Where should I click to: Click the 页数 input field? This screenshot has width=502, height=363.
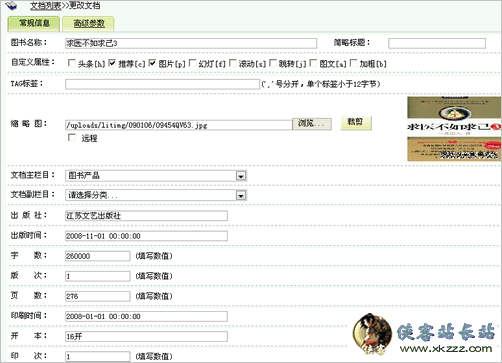click(98, 296)
